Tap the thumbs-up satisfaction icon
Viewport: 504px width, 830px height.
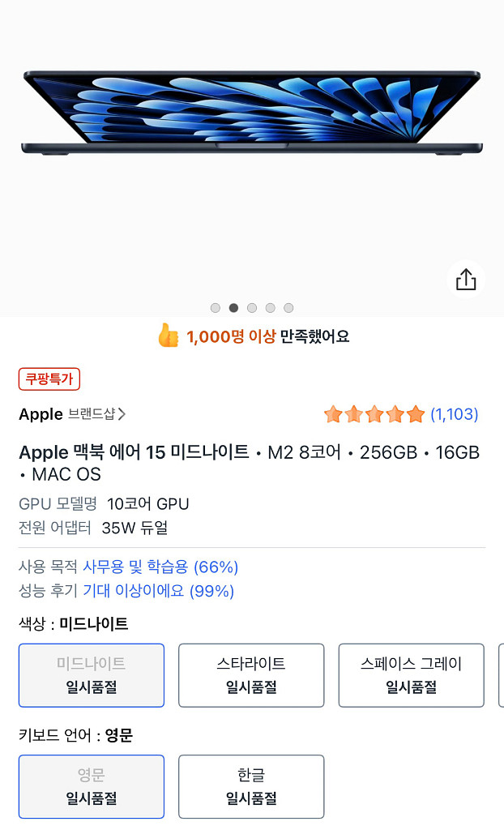tap(168, 336)
